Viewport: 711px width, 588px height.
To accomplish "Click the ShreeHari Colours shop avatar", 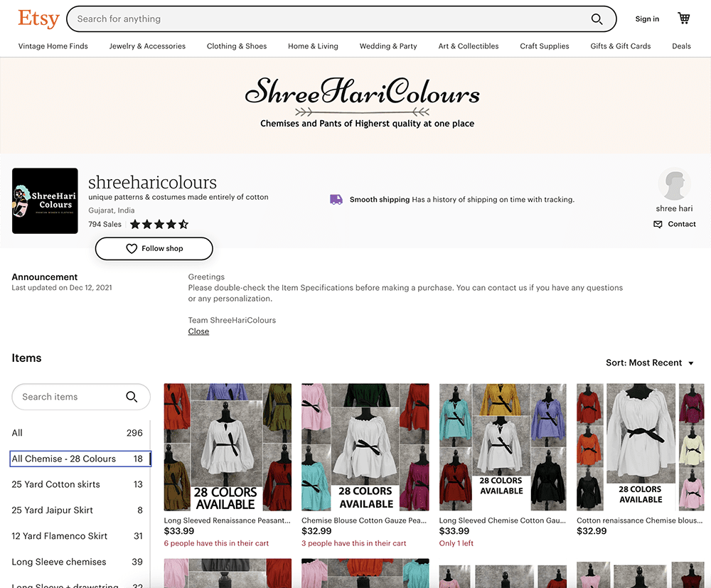I will pos(45,201).
